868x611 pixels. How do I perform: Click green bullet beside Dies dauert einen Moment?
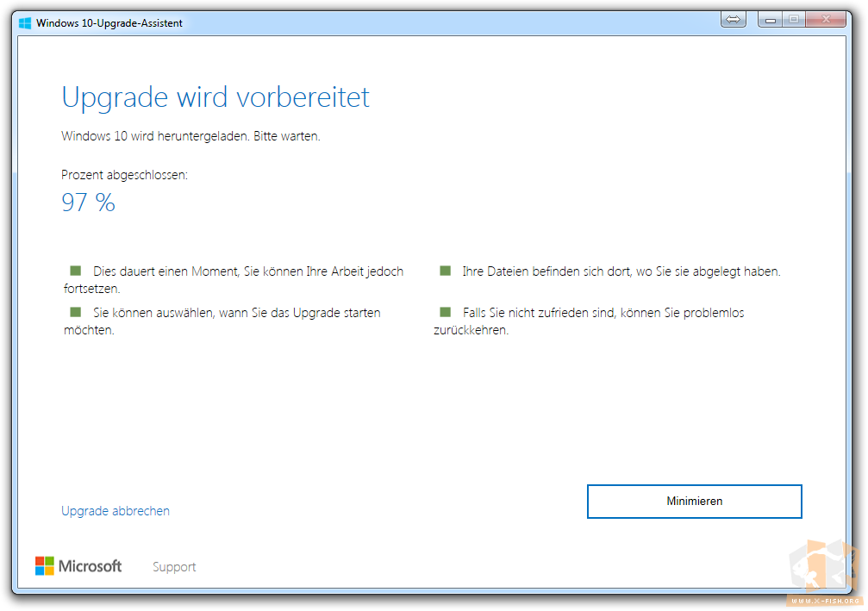(x=76, y=271)
